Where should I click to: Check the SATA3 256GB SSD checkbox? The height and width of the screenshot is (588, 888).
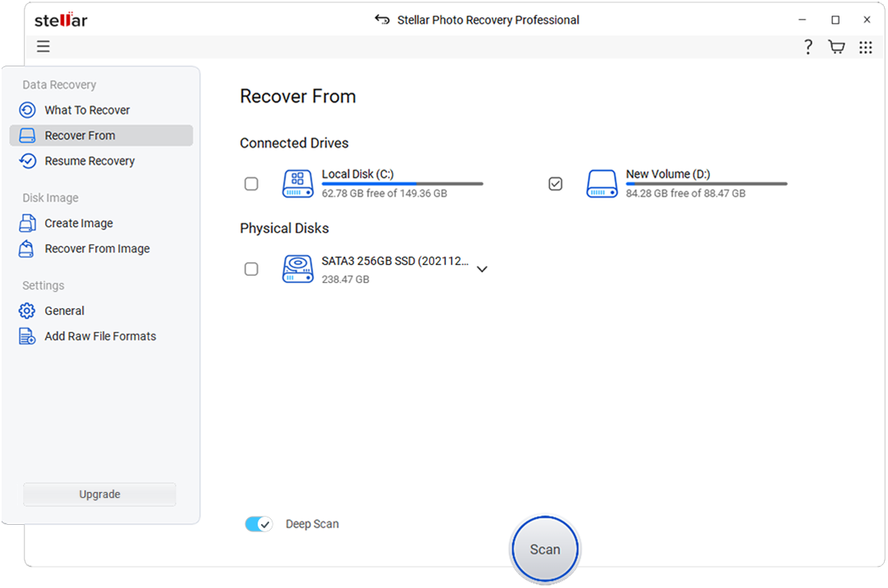[251, 268]
